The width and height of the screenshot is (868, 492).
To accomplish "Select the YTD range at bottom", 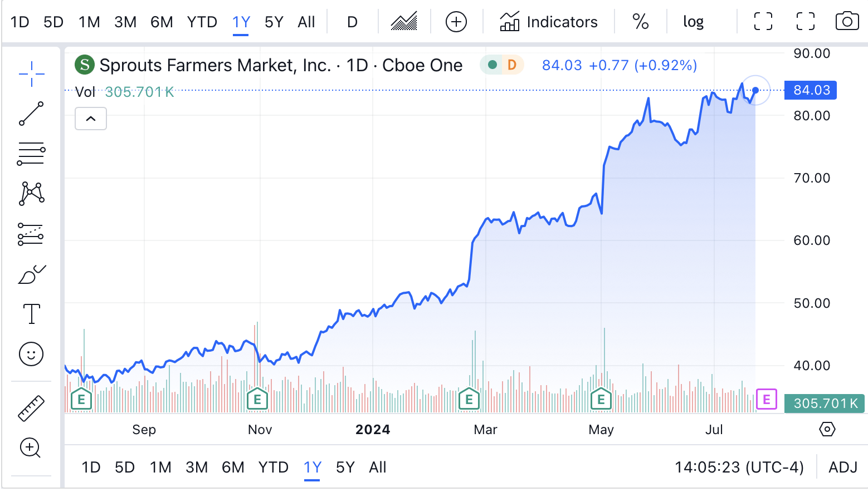I will coord(273,468).
